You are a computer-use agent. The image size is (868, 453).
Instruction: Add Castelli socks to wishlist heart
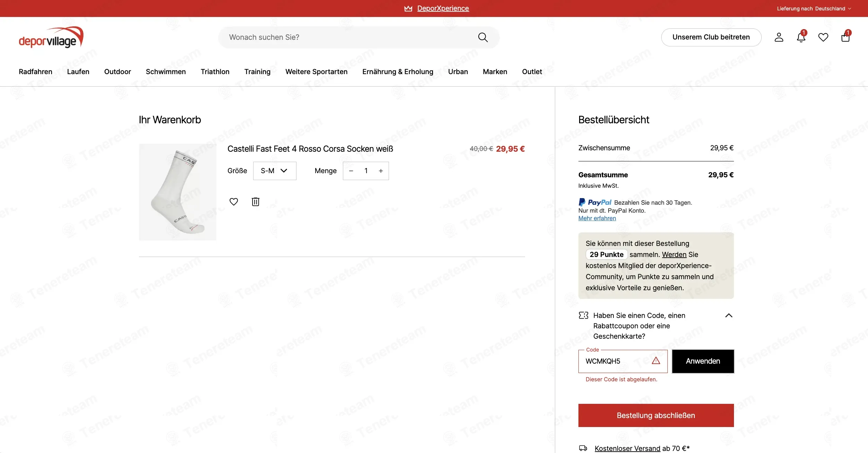(x=234, y=202)
